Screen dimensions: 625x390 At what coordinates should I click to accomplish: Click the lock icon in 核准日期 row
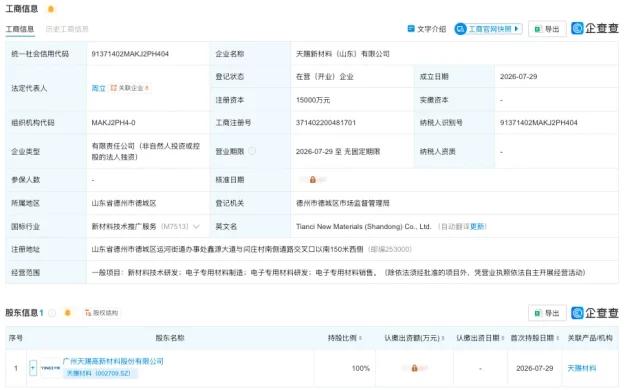click(x=312, y=180)
